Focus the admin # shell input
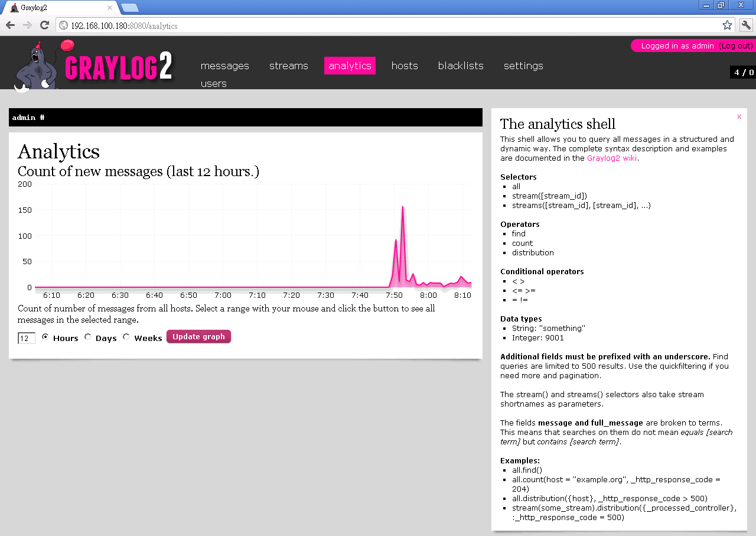756x536 pixels. [x=246, y=117]
